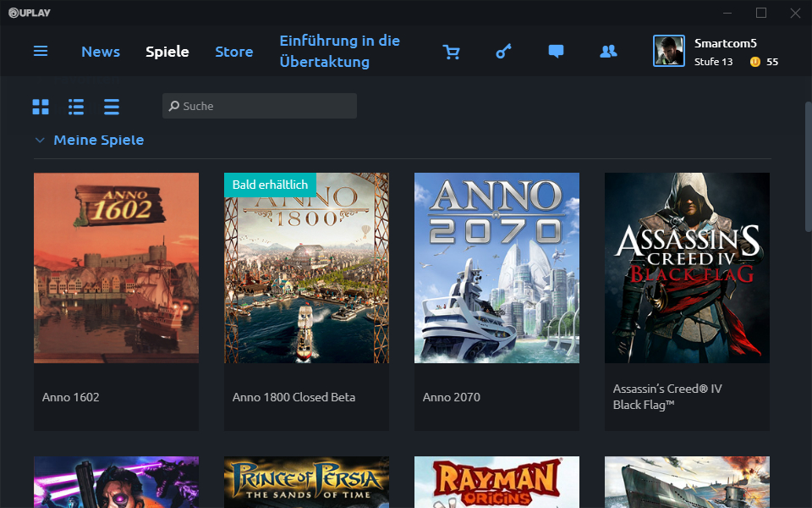
Task: Switch to the News tab
Action: coord(101,52)
